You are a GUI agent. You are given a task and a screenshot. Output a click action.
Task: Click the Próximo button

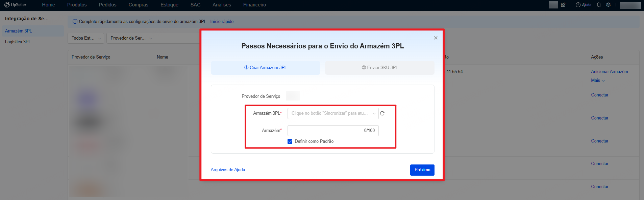(422, 170)
